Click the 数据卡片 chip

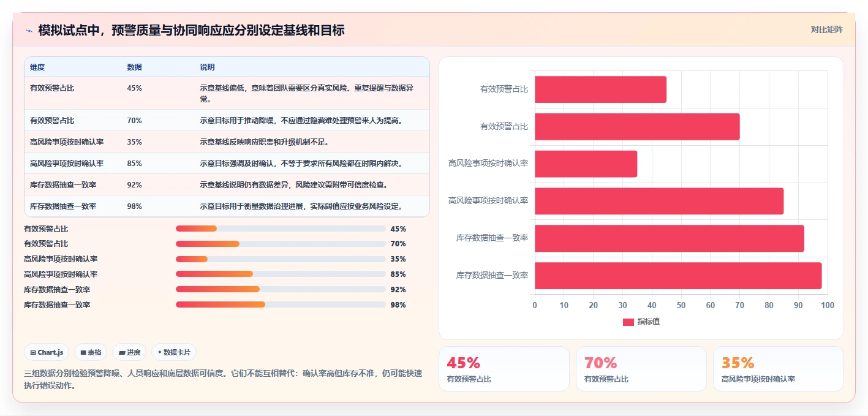pos(174,352)
